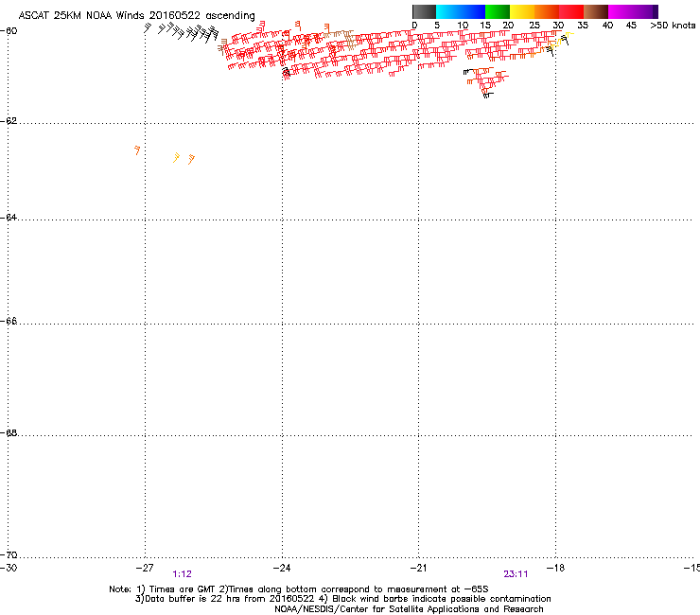Select the cyan 5-10 knots legend segment
The height and width of the screenshot is (615, 700).
point(448,11)
